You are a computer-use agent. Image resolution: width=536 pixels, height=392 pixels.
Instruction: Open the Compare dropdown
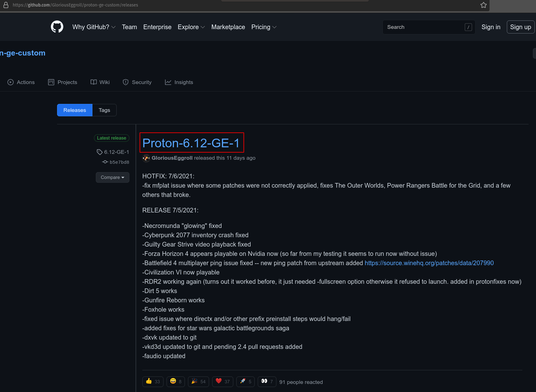point(113,177)
